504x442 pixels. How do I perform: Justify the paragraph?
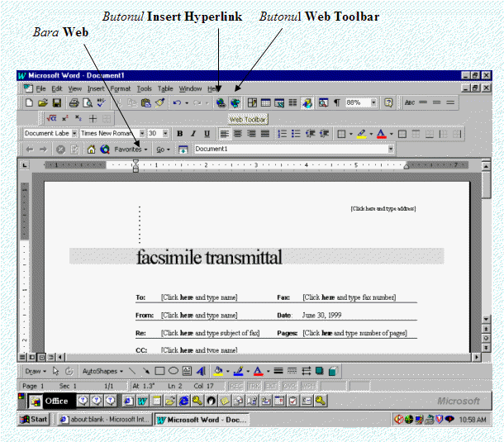tap(265, 134)
